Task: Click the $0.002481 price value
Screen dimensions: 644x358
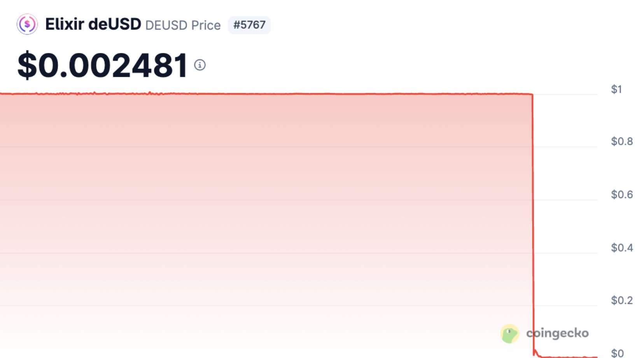Action: 103,65
